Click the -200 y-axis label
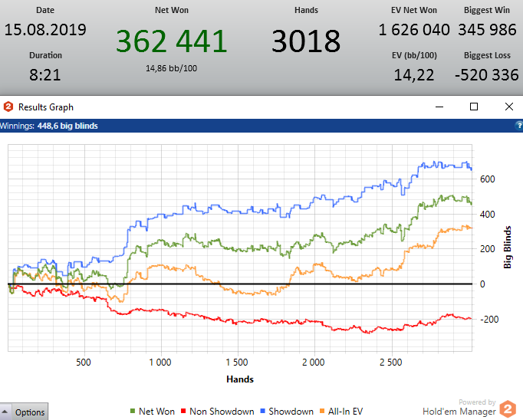 [x=489, y=319]
